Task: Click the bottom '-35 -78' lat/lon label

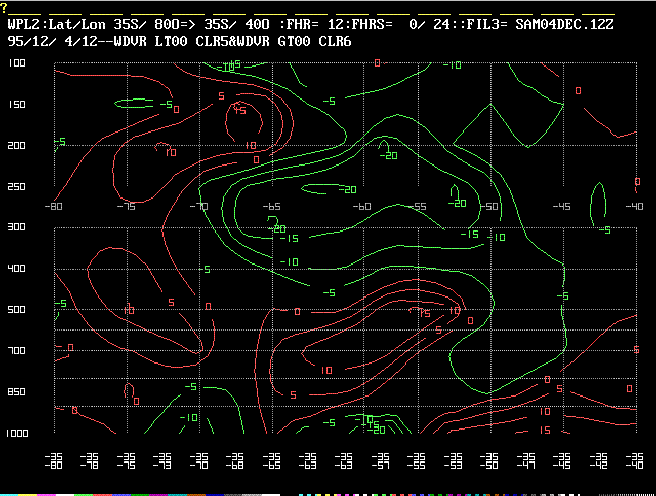Action: (x=90, y=460)
